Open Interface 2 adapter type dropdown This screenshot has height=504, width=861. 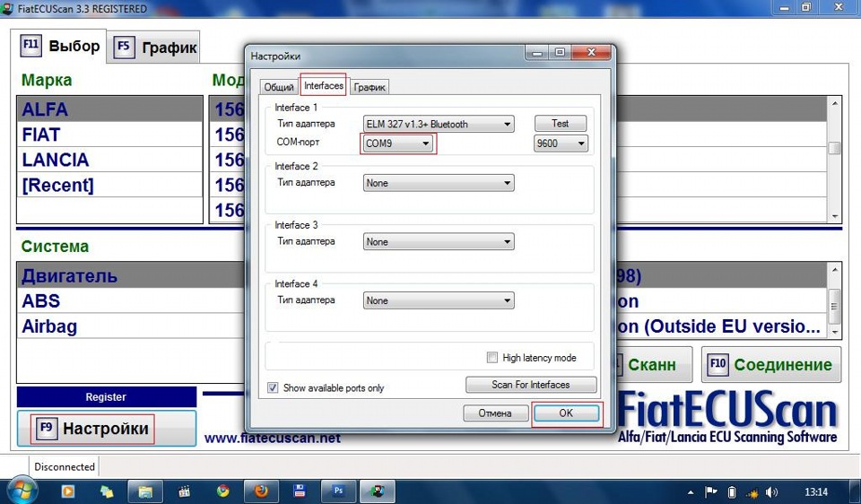439,183
